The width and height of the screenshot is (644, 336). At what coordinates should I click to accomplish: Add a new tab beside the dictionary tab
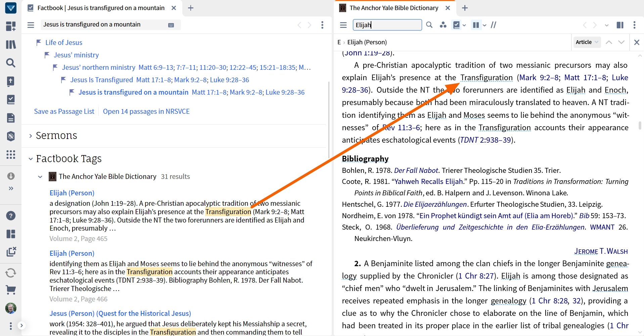click(465, 8)
